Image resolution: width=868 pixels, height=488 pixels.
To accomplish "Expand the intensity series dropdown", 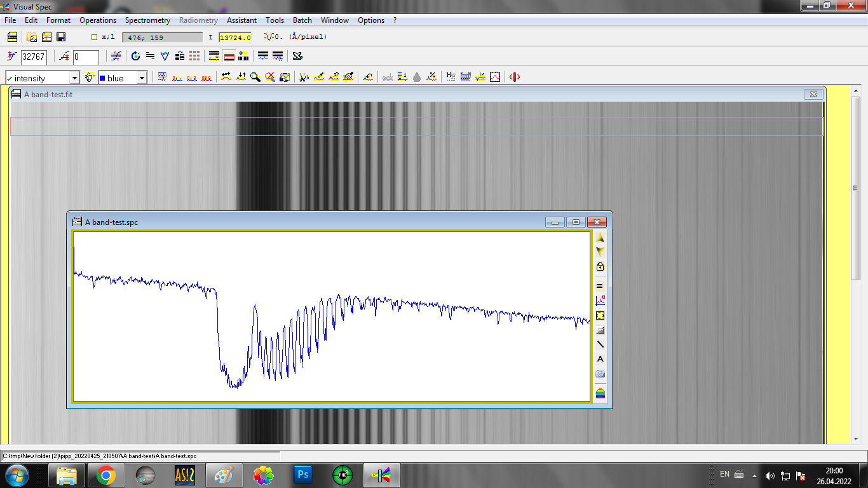I will (74, 78).
